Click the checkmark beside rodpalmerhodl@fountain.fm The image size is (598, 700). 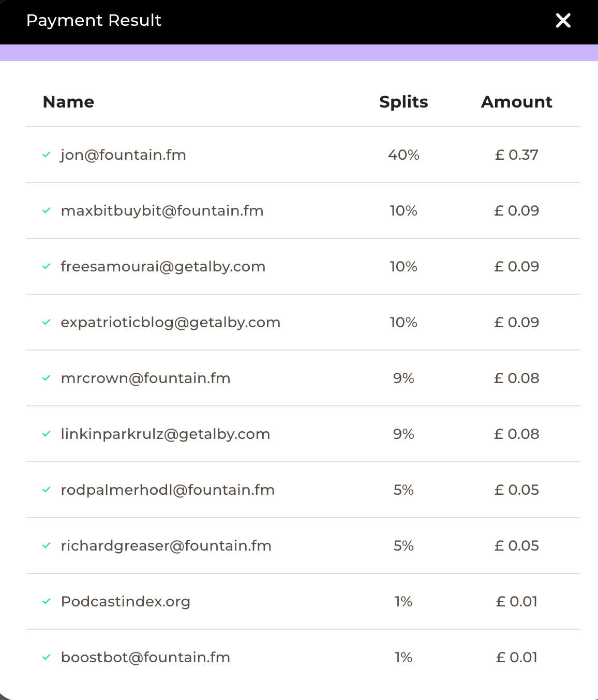[47, 490]
